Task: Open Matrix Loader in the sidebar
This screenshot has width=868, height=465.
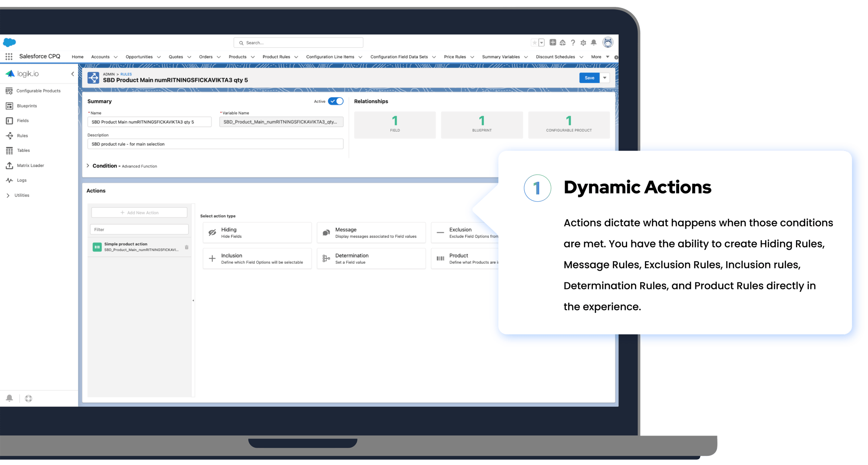Action: (30, 165)
